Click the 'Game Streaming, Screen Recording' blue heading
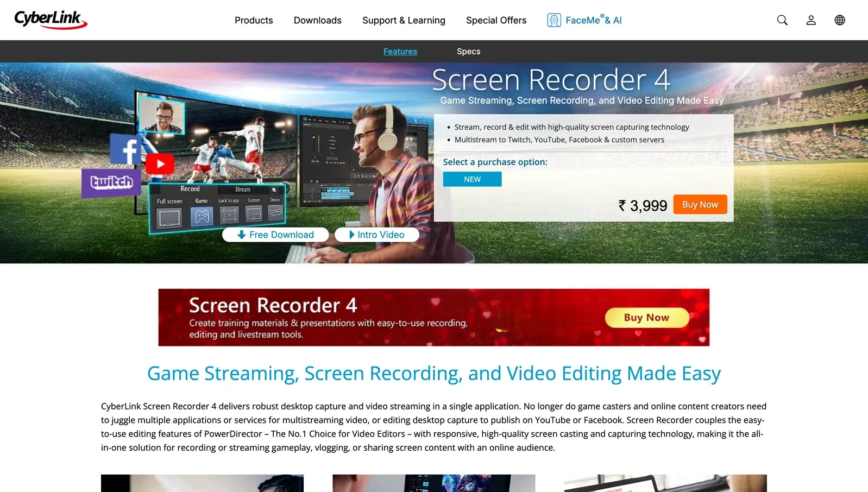The width and height of the screenshot is (868, 492). click(434, 374)
